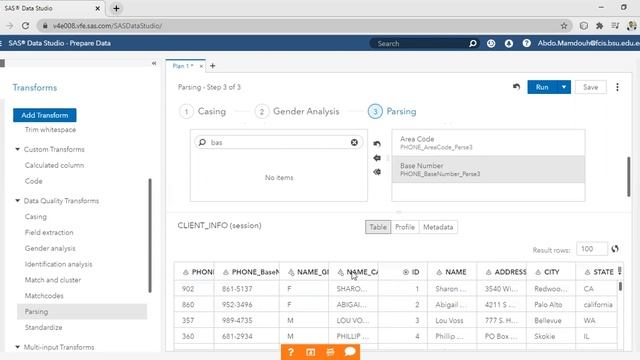This screenshot has height=360, width=640.
Task: Close the Plan 1 tab
Action: 201,66
